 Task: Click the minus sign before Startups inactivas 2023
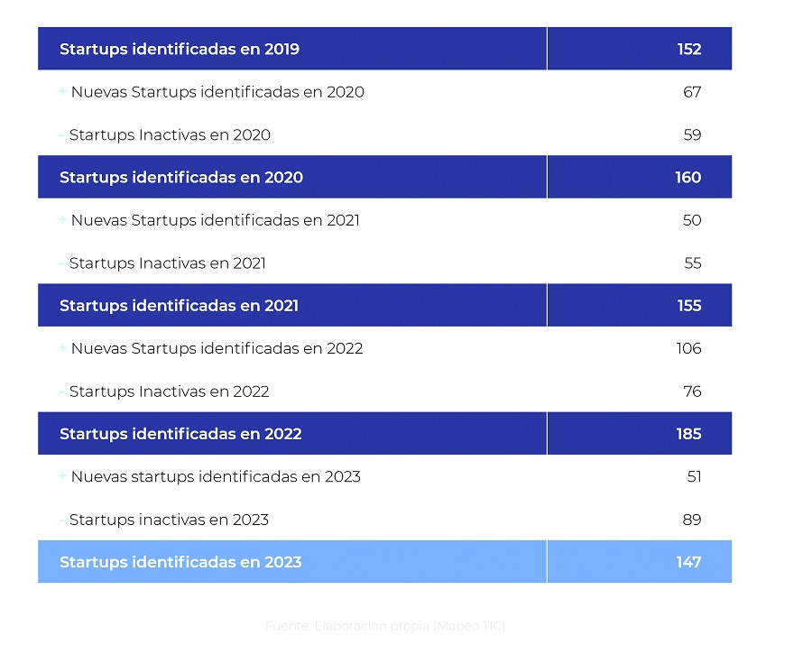point(61,520)
